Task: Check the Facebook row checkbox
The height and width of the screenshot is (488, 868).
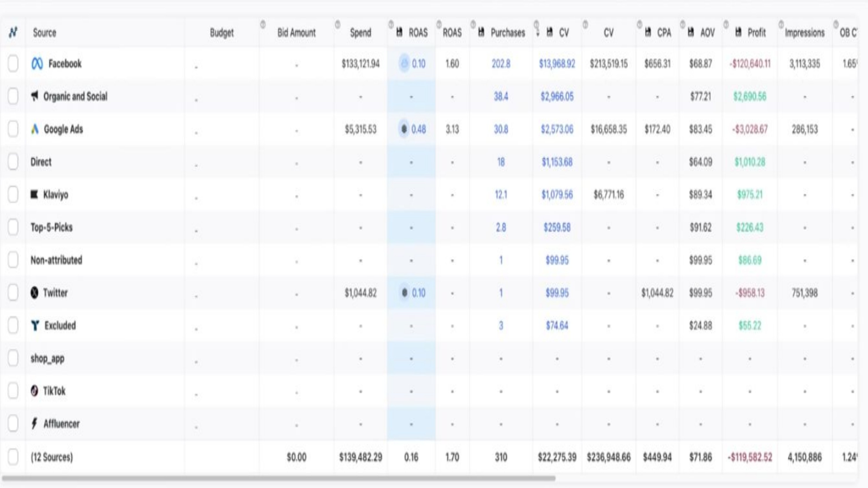Action: tap(13, 64)
